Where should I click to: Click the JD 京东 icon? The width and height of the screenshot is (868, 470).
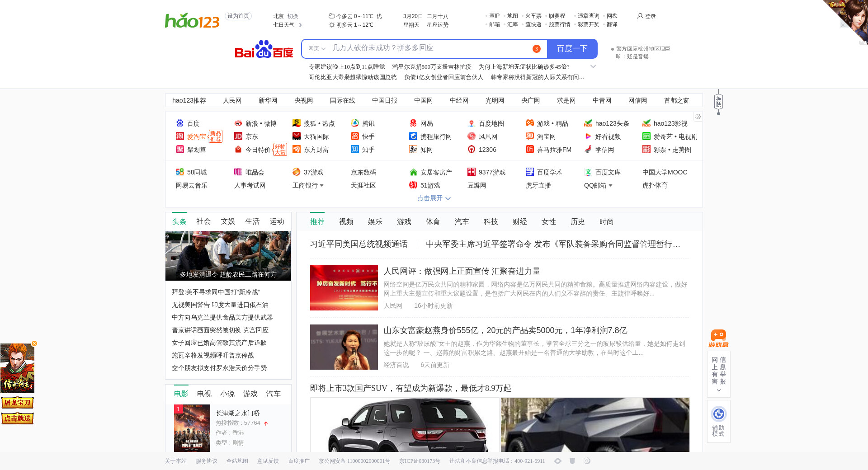click(x=238, y=136)
